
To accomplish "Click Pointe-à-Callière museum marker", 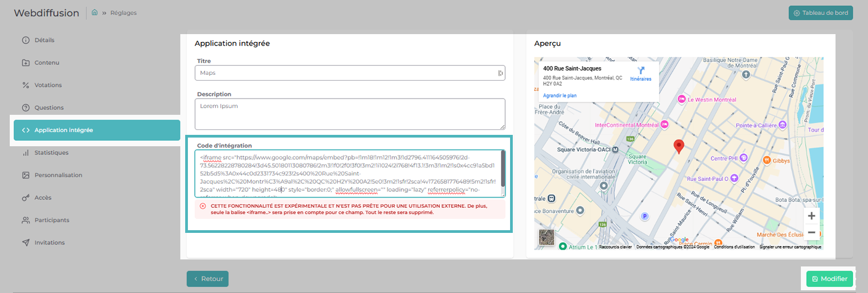I will 782,125.
